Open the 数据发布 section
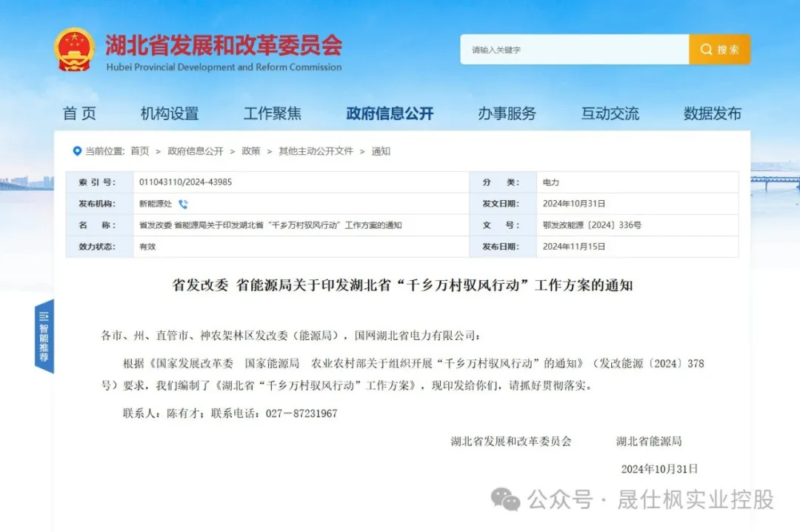Image resolution: width=800 pixels, height=532 pixels. tap(712, 113)
